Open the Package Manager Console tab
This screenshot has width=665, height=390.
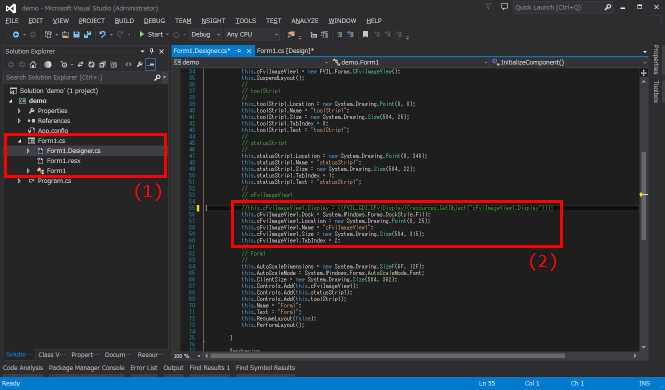87,368
